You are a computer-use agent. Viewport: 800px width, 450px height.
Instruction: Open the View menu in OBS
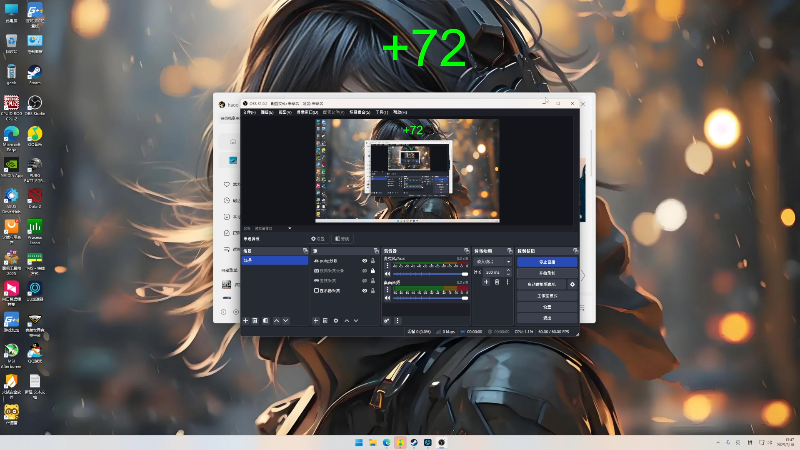[x=285, y=112]
